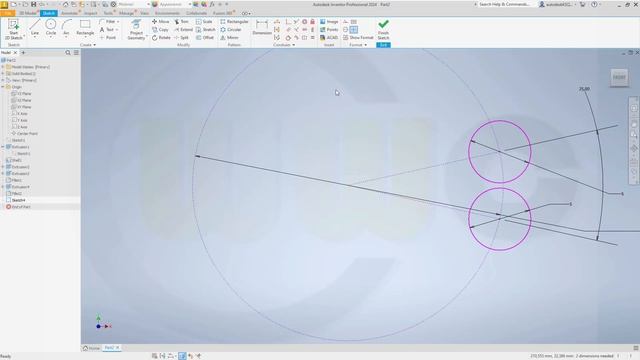Select the Offset tool

[x=205, y=38]
